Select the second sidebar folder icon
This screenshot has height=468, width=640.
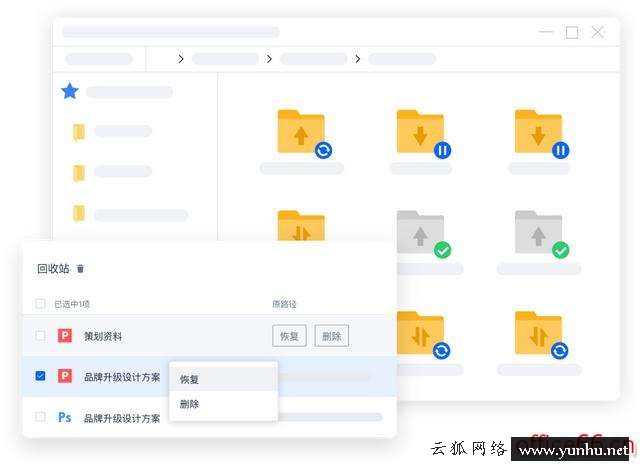tap(79, 173)
